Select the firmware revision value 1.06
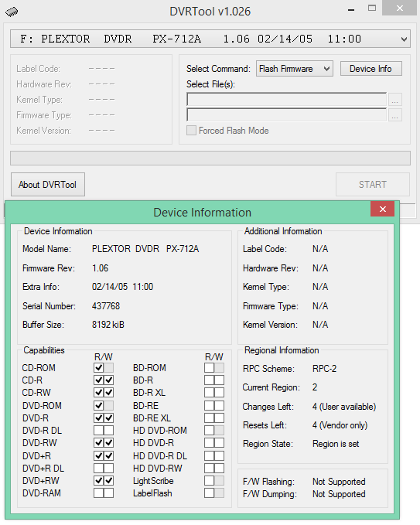 coord(100,268)
